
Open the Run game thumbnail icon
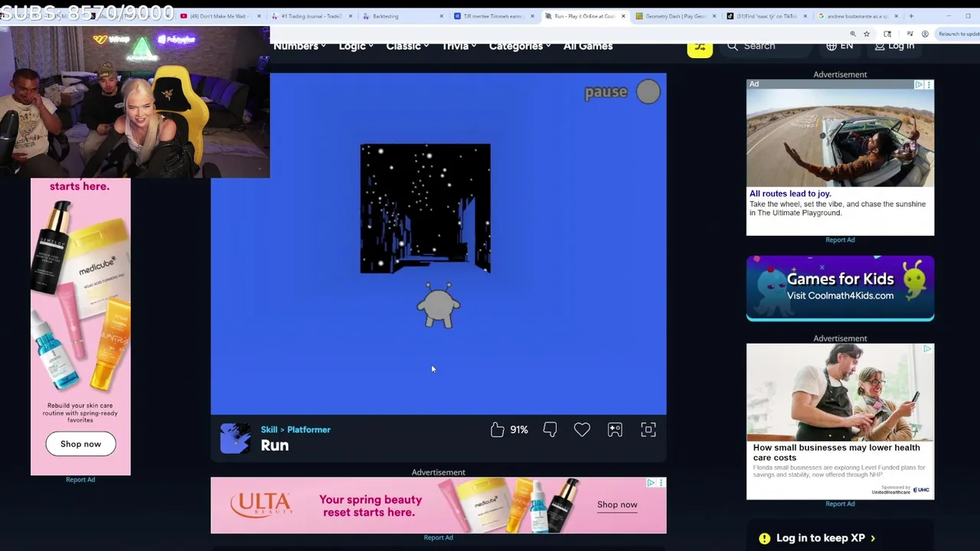(235, 439)
